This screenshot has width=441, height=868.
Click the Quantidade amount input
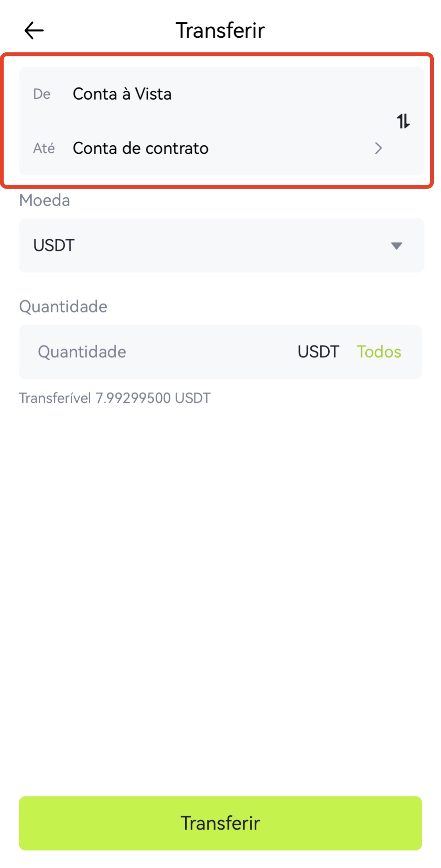(x=158, y=352)
